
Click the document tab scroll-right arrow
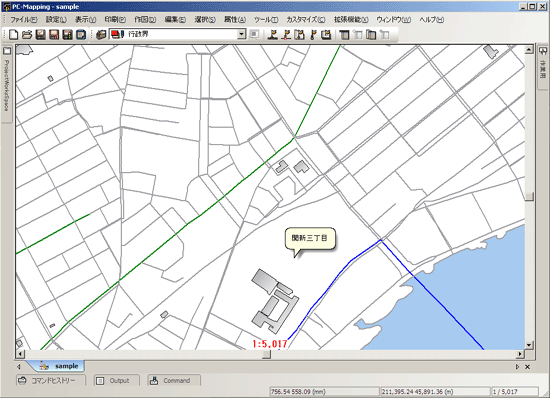[x=517, y=367]
